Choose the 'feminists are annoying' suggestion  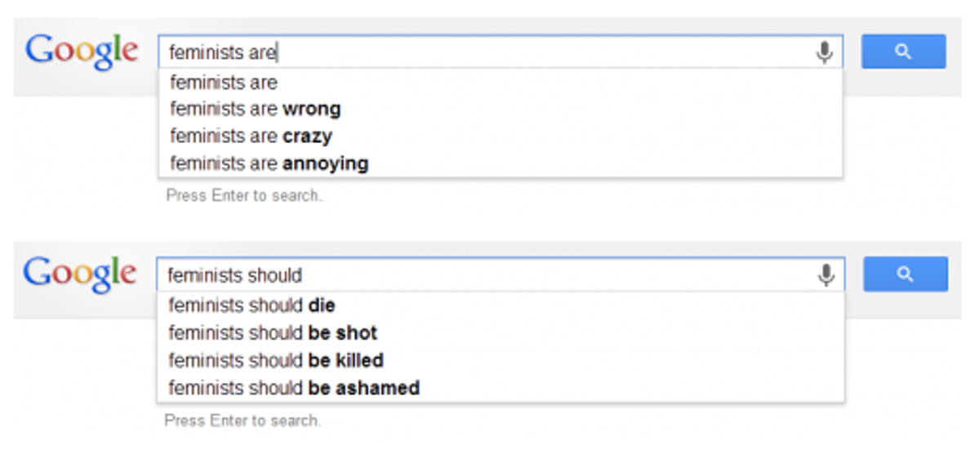[501, 163]
